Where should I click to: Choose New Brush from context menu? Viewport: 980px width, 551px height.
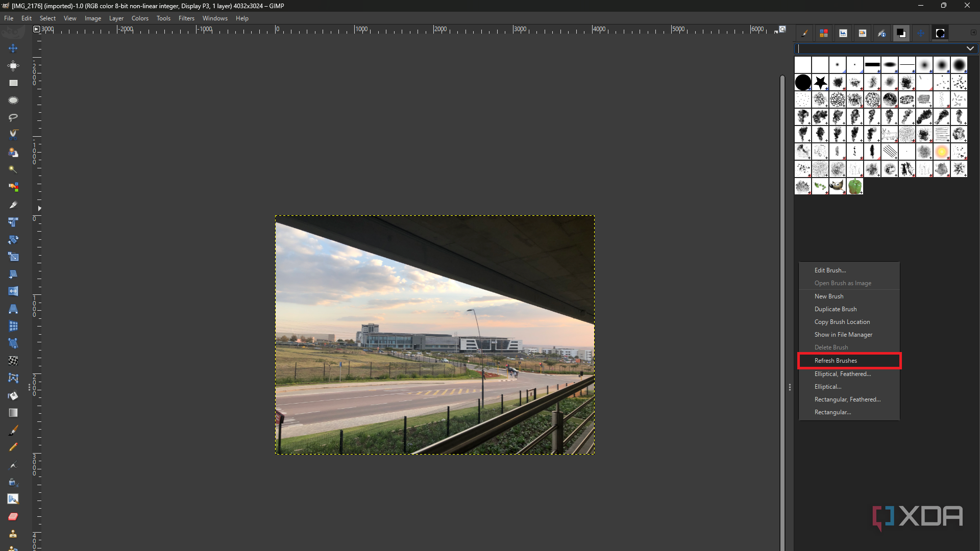tap(849, 296)
